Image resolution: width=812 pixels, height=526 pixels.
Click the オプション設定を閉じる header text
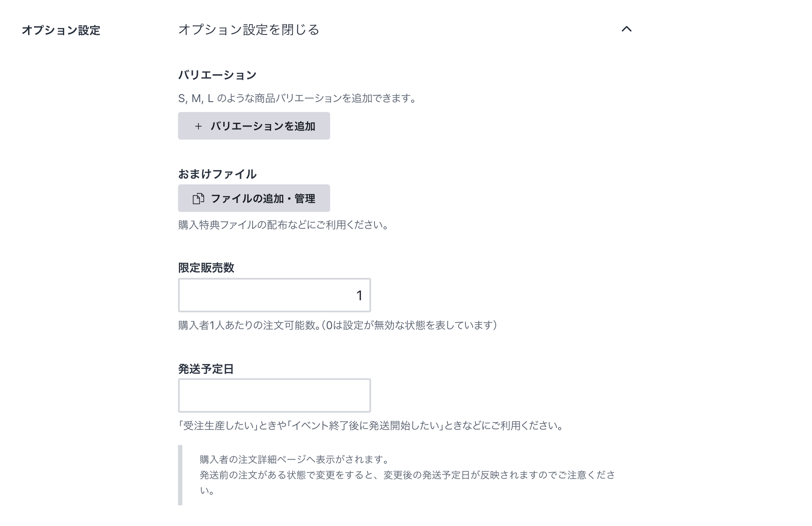coord(249,30)
